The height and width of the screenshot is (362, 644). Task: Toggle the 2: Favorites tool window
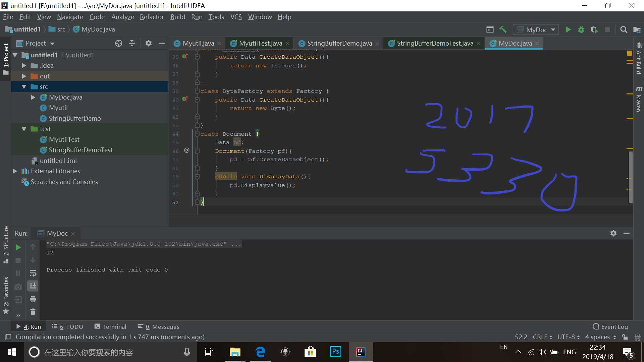6,295
